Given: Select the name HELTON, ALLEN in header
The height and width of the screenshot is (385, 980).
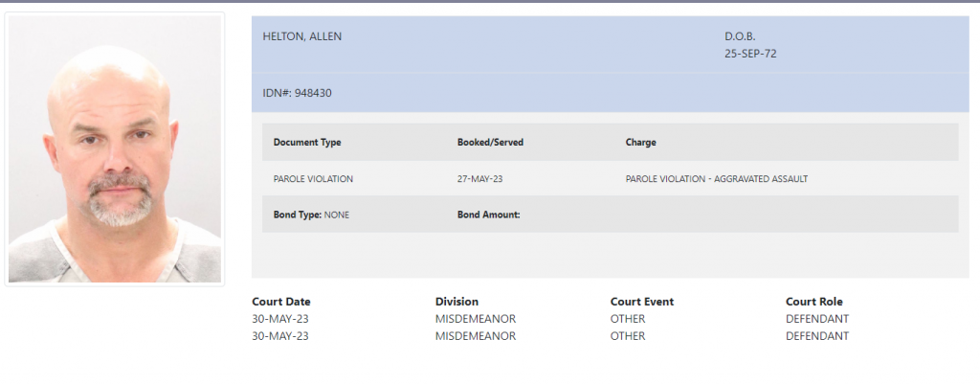Looking at the screenshot, I should [x=302, y=36].
